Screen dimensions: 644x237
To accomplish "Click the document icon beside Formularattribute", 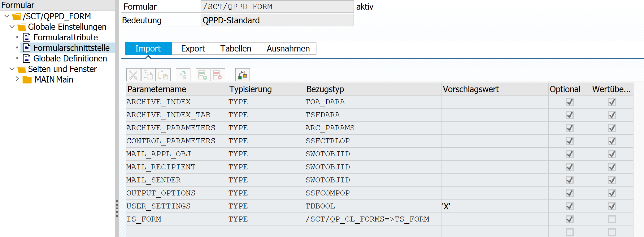I will pyautogui.click(x=27, y=38).
